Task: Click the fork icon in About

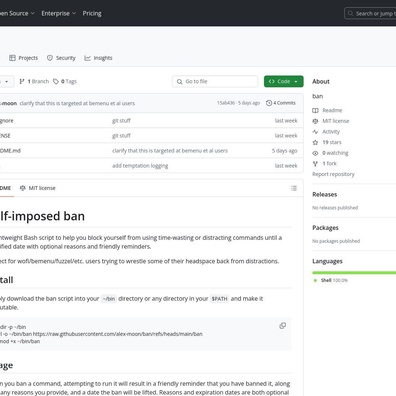Action: pos(315,164)
